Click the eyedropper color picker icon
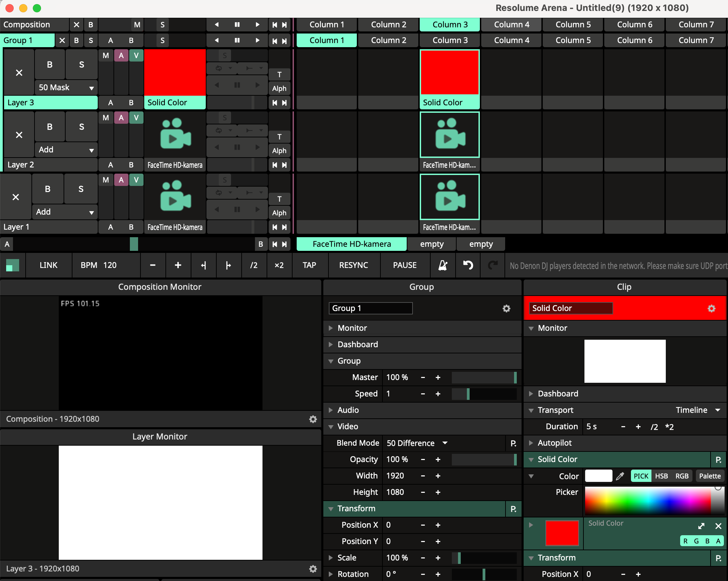The height and width of the screenshot is (581, 728). pyautogui.click(x=620, y=476)
